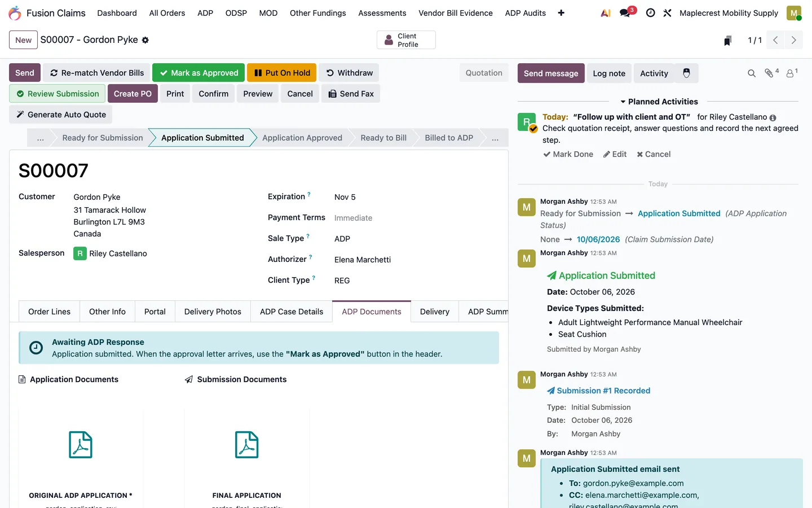812x508 pixels.
Task: Set status to Application Approved
Action: click(302, 138)
